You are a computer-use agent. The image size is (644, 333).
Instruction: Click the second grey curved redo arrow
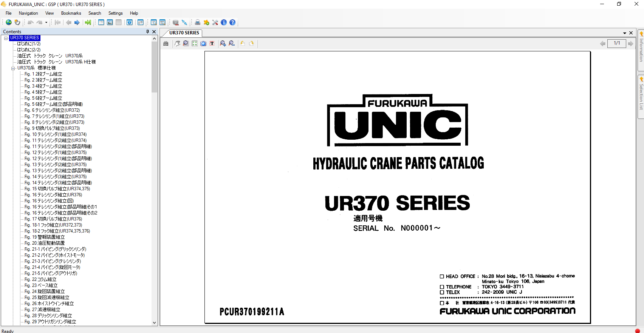(x=39, y=23)
